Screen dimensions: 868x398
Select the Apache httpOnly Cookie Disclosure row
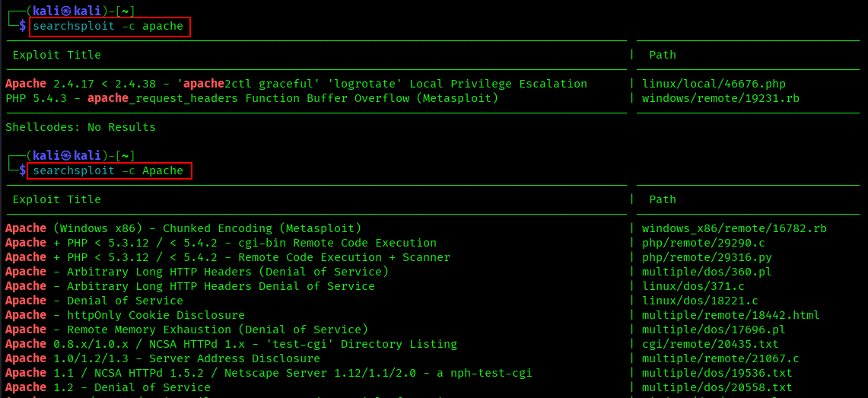125,315
